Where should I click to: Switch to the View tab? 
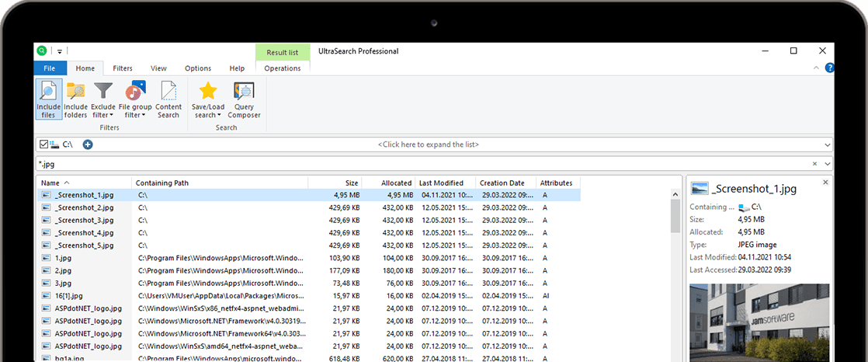tap(158, 68)
